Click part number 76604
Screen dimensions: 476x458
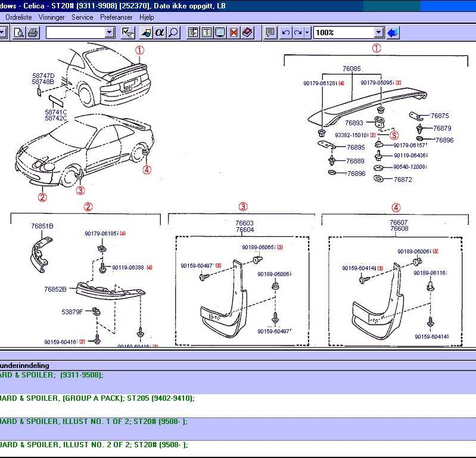point(245,230)
